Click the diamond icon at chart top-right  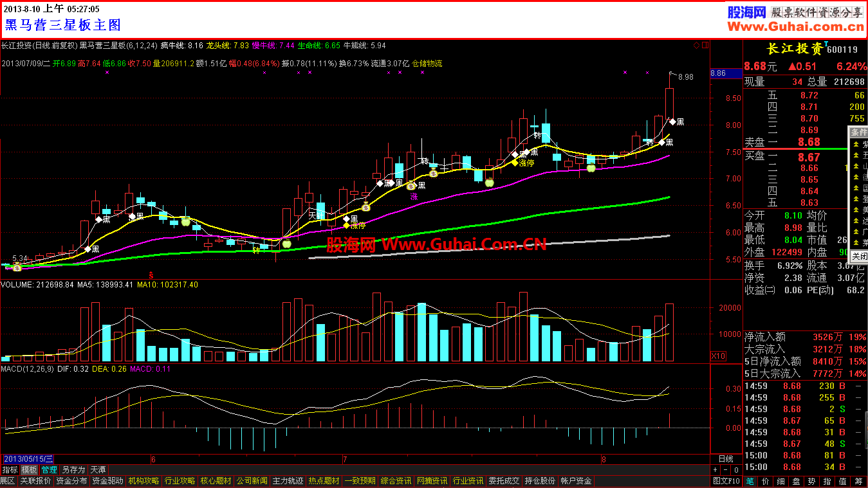coord(696,46)
